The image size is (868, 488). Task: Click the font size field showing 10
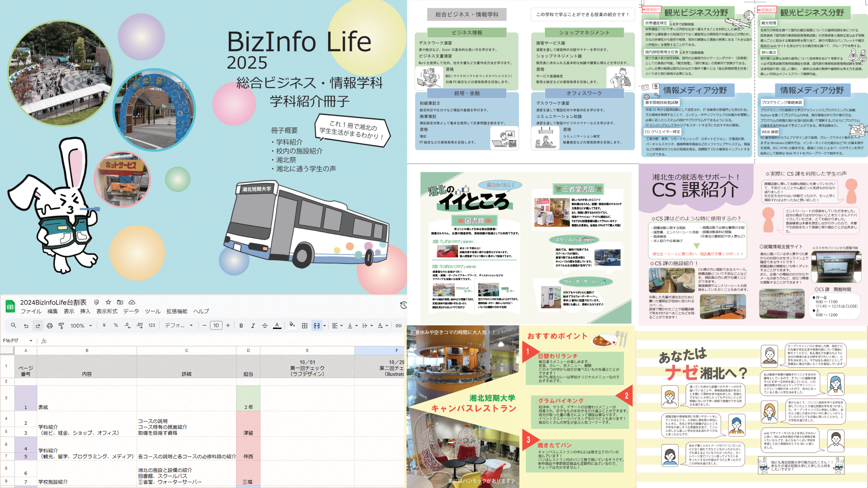pos(216,325)
